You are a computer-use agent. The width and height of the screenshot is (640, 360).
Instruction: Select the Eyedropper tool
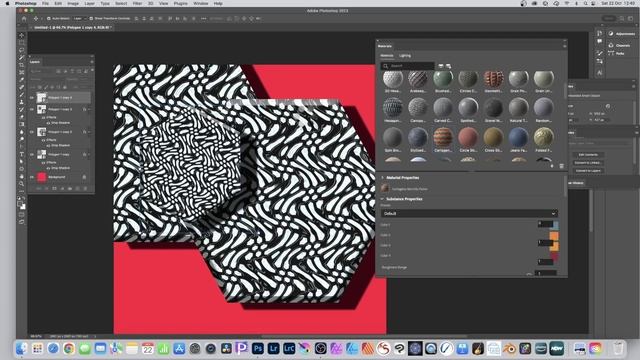click(22, 80)
